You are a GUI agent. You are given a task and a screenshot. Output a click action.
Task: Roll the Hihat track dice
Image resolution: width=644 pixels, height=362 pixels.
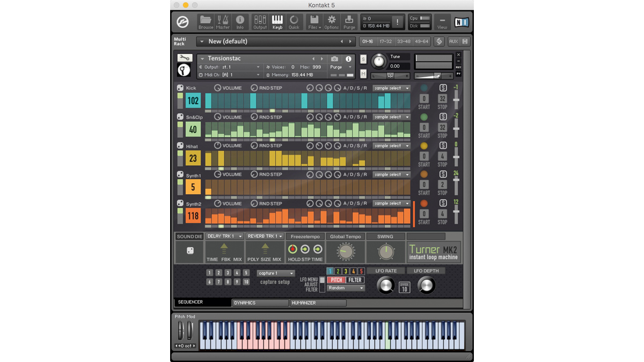tap(180, 146)
